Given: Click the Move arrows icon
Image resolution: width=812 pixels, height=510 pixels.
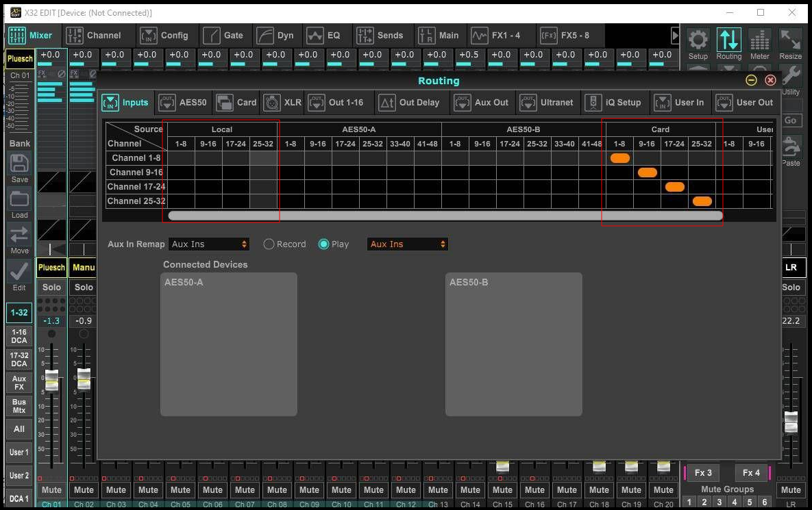Looking at the screenshot, I should [20, 235].
